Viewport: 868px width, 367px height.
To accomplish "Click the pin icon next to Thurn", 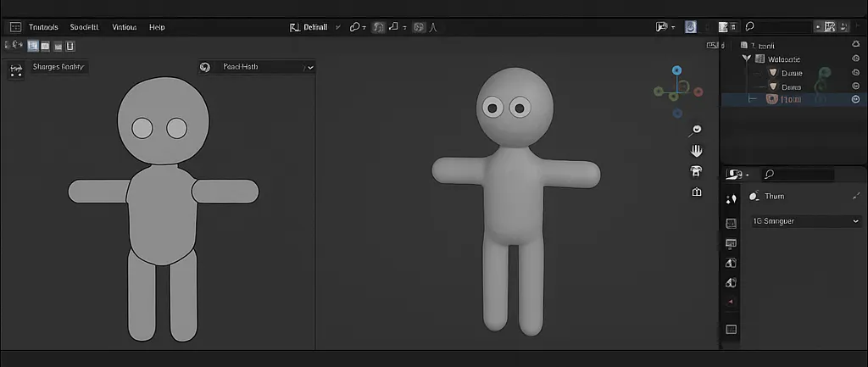I will (855, 197).
